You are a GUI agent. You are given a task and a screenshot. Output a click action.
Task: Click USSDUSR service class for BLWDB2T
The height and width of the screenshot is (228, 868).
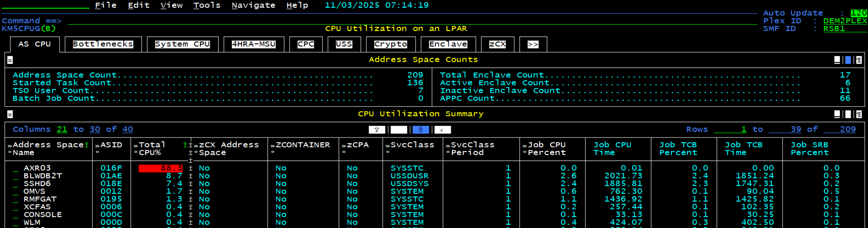click(x=410, y=176)
